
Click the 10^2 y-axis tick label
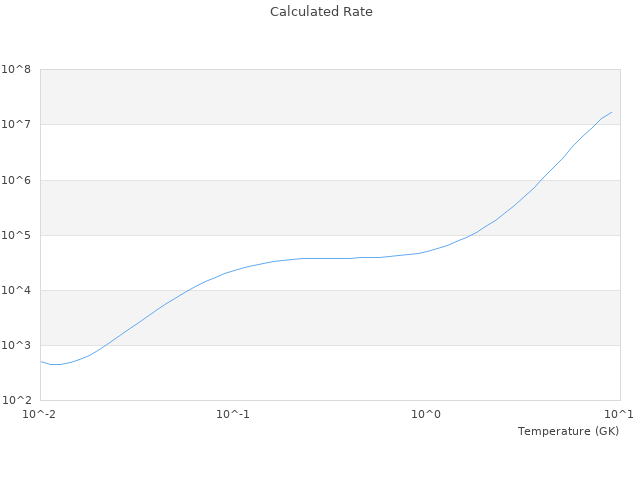16,401
